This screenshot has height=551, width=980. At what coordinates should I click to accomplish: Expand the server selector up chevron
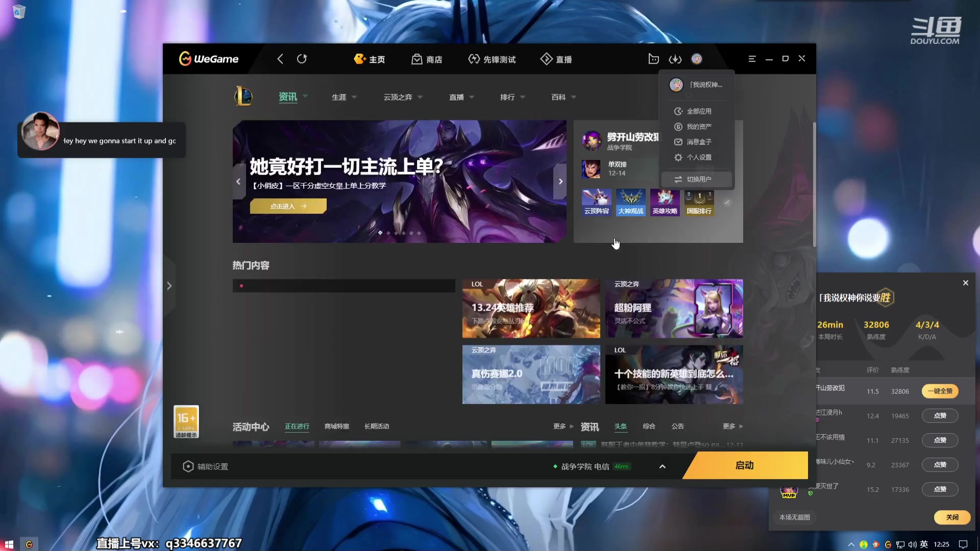point(663,466)
